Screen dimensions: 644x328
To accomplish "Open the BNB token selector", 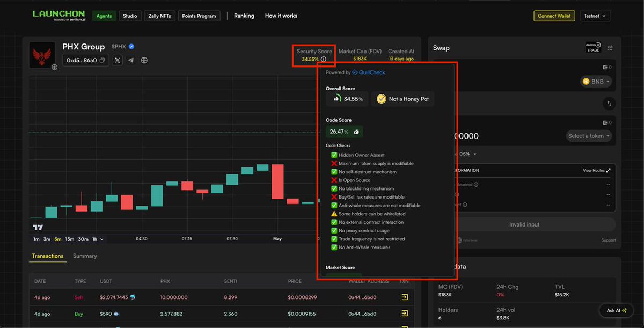I will [x=596, y=82].
